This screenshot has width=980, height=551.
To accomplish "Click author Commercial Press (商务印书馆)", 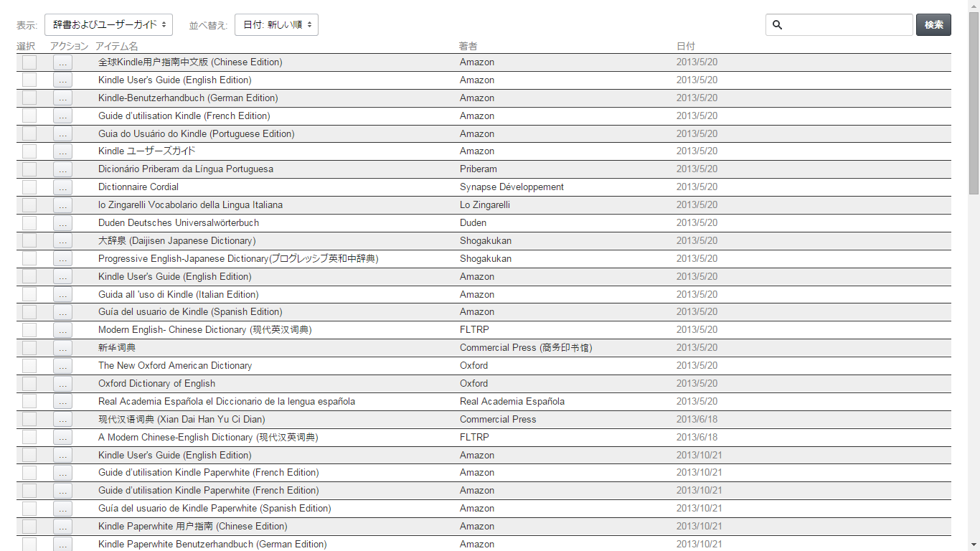I will click(x=526, y=348).
